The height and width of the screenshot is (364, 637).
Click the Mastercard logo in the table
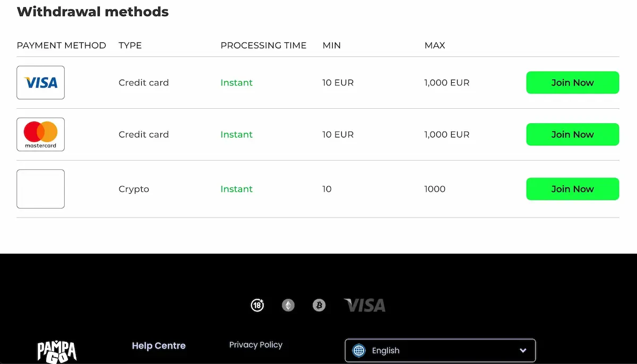click(41, 134)
